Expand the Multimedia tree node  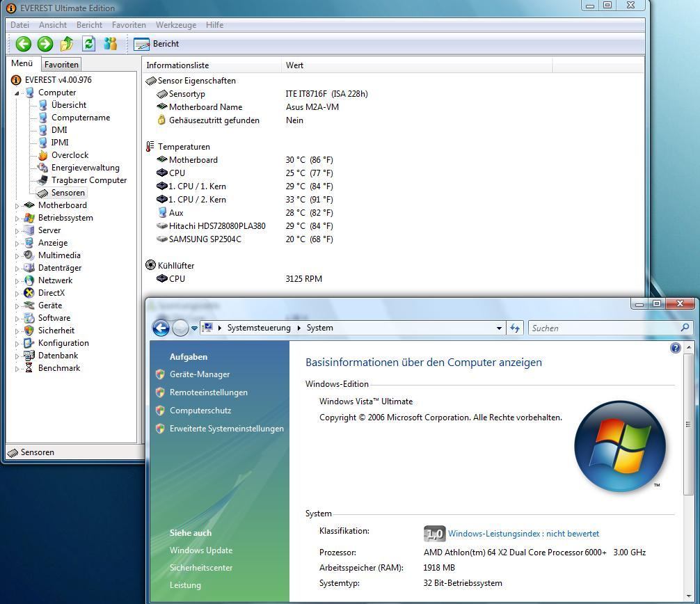tap(17, 256)
